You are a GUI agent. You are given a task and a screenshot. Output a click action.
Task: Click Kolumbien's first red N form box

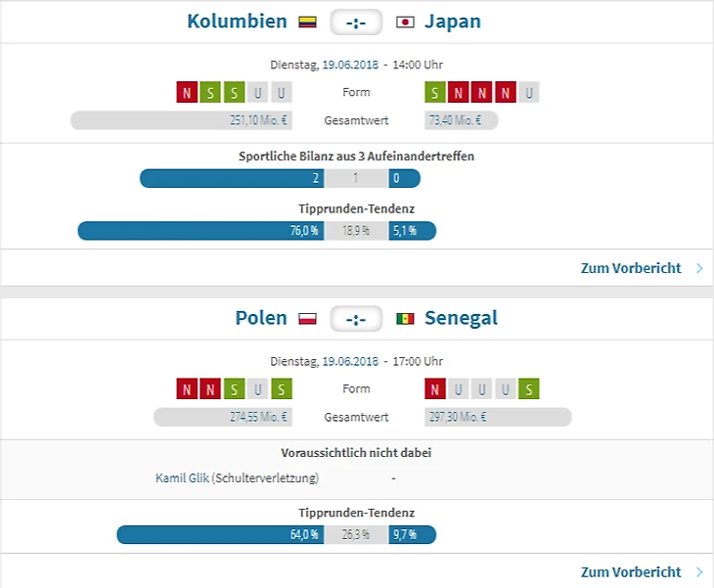[x=187, y=93]
